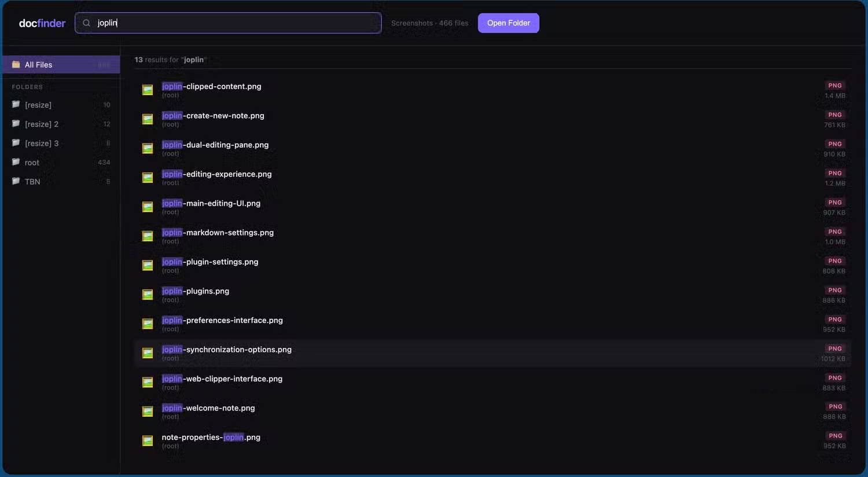Click the search magnifier icon

[87, 23]
